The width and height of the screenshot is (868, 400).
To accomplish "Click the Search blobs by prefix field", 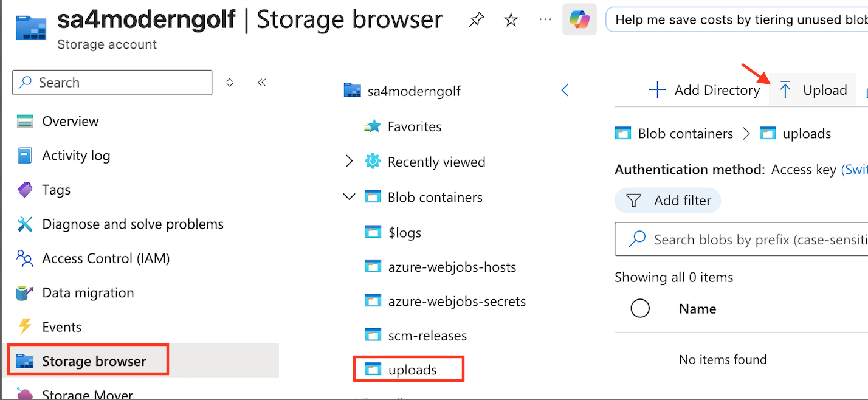I will [754, 240].
